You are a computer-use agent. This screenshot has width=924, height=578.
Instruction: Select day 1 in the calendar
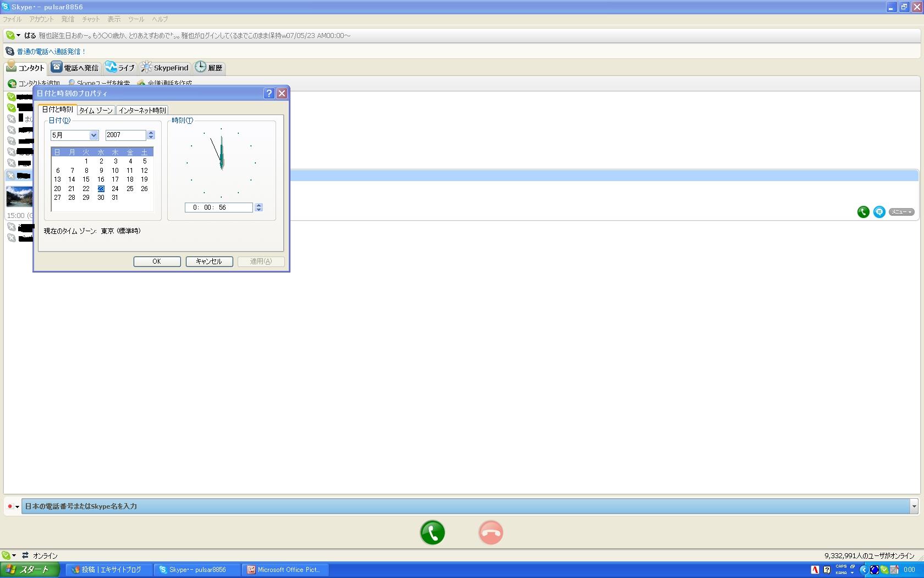pos(86,161)
